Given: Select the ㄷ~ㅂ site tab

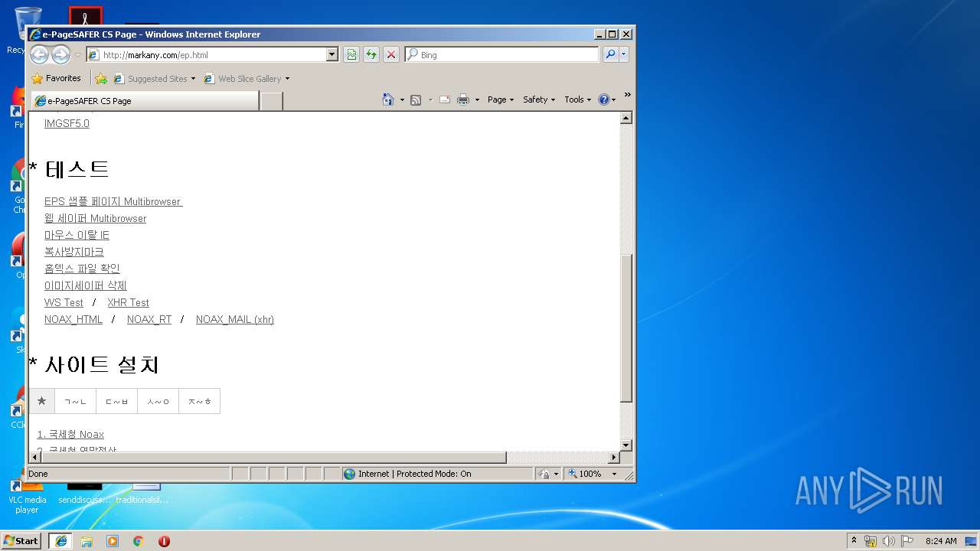Looking at the screenshot, I should click(x=116, y=401).
